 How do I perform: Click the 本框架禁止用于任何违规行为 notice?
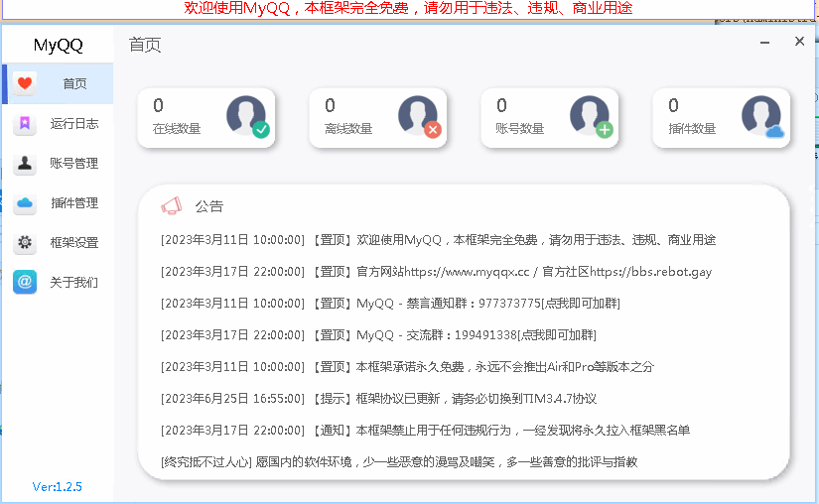(425, 431)
